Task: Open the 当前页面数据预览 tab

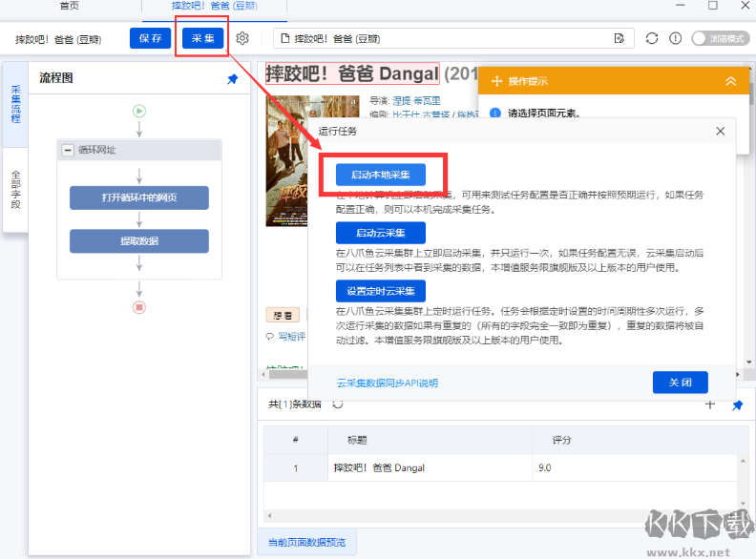Action: click(x=306, y=542)
